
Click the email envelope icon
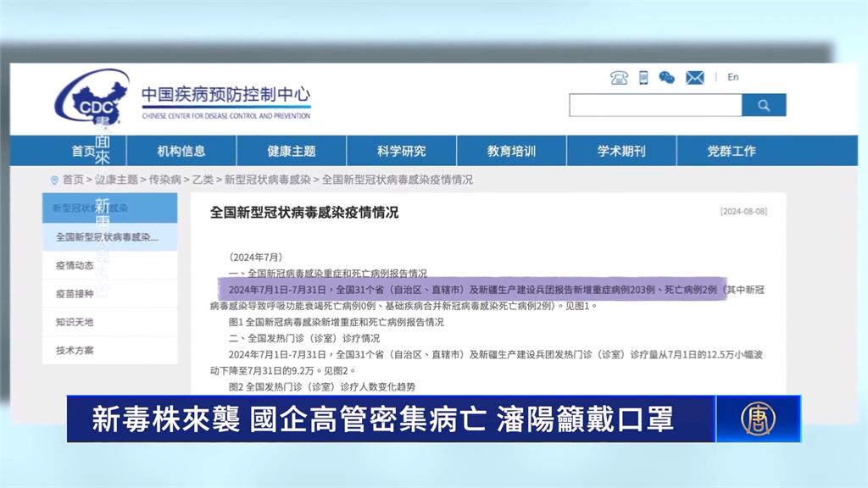(695, 78)
